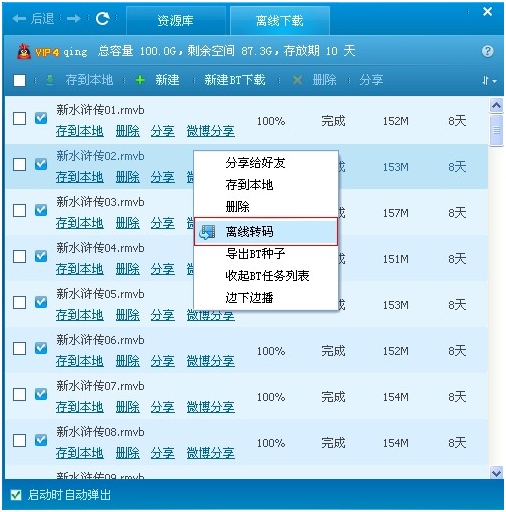Image resolution: width=506 pixels, height=512 pixels.
Task: Click the scrollbar up arrow
Action: click(x=496, y=106)
